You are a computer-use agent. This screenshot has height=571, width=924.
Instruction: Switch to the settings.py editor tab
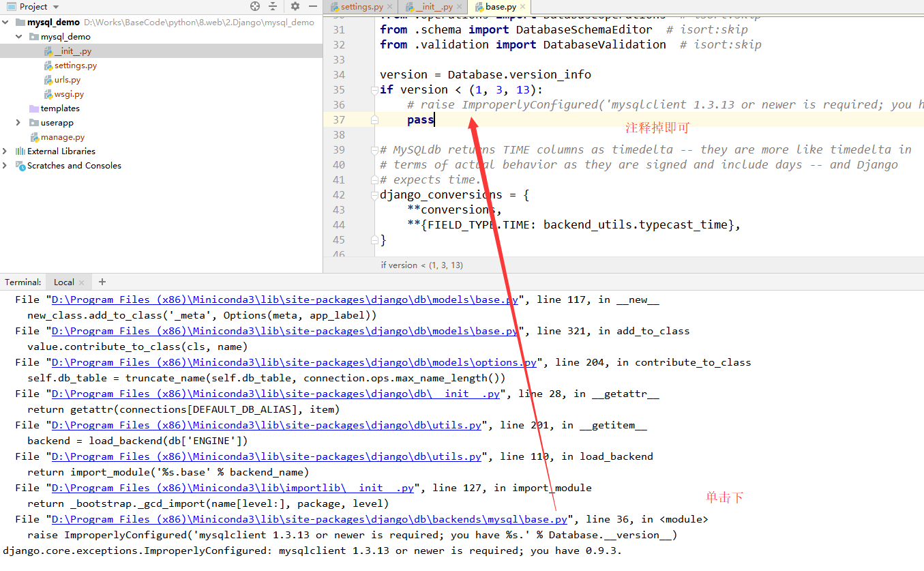[x=361, y=7]
